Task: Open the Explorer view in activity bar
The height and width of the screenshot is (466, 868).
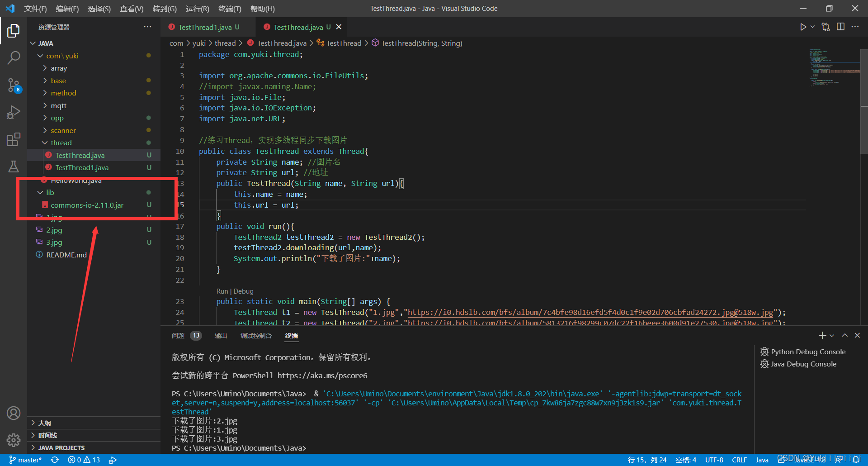Action: [14, 31]
